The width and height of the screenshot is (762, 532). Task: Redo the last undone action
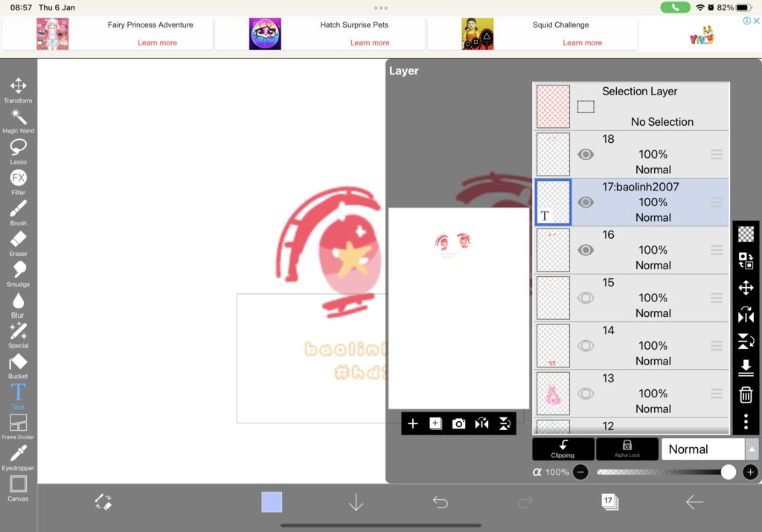525,502
